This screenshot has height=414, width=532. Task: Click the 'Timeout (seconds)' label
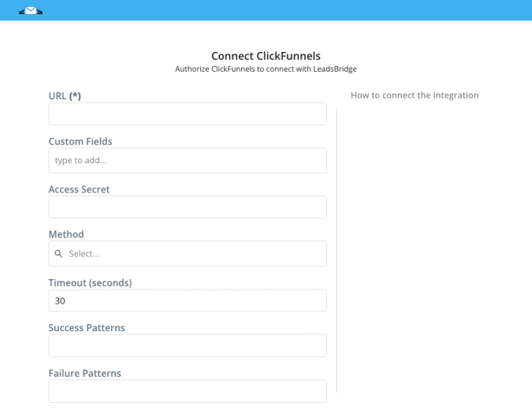tap(91, 282)
